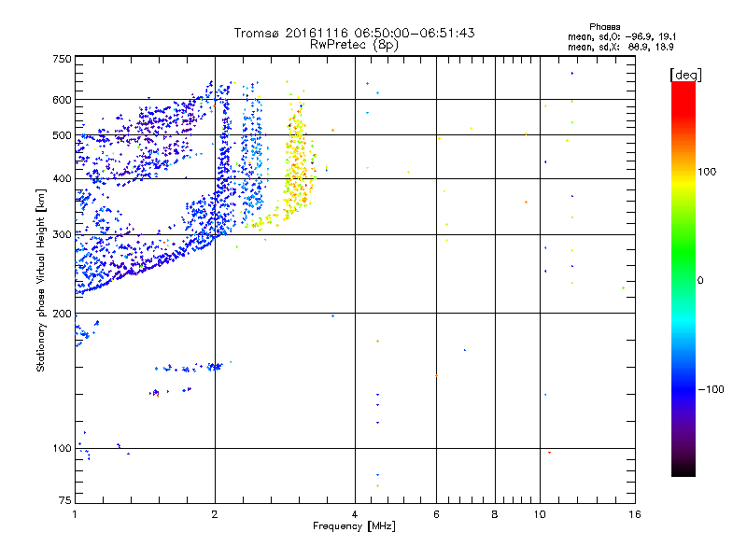Click the y-axis tick label '200'
Viewport: 747px width, 560px height.
[x=62, y=314]
